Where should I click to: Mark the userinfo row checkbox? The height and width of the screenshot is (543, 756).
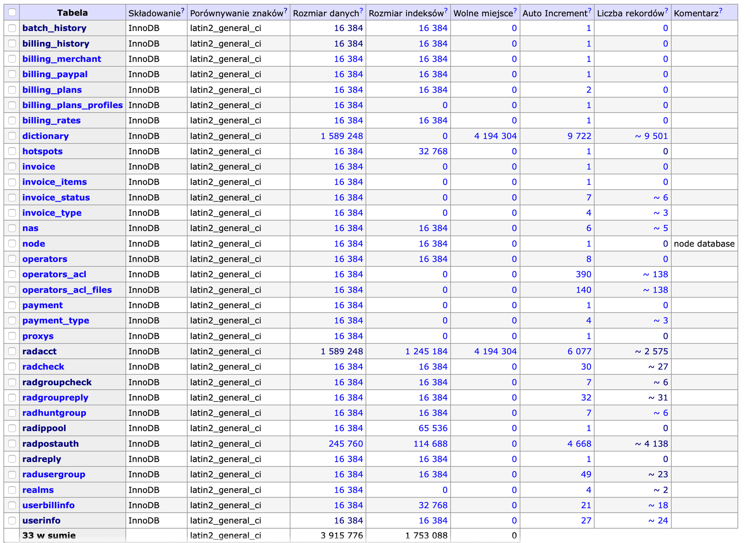[x=12, y=520]
